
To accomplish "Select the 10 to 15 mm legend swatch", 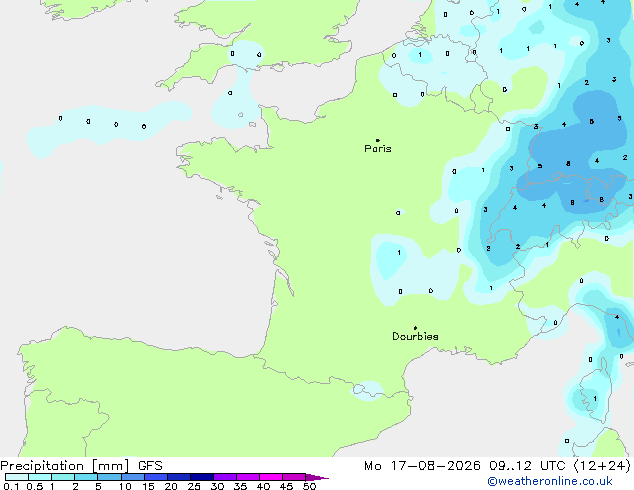I will 133,477.
